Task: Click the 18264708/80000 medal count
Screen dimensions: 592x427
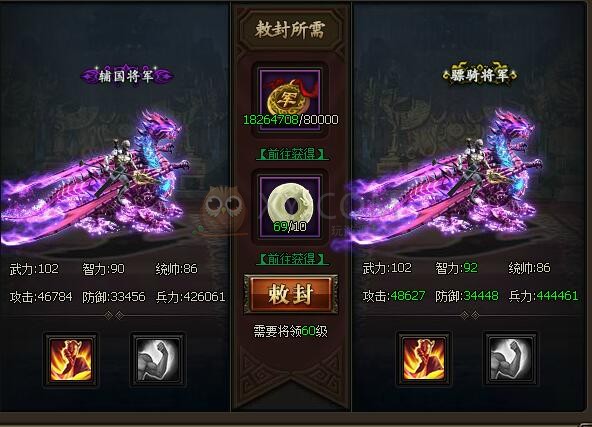Action: click(291, 120)
